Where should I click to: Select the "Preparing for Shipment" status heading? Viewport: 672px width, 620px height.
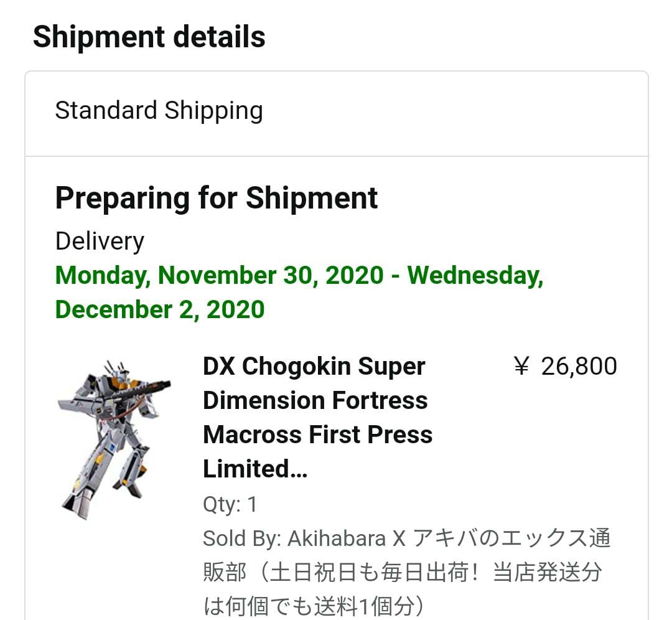point(217,199)
